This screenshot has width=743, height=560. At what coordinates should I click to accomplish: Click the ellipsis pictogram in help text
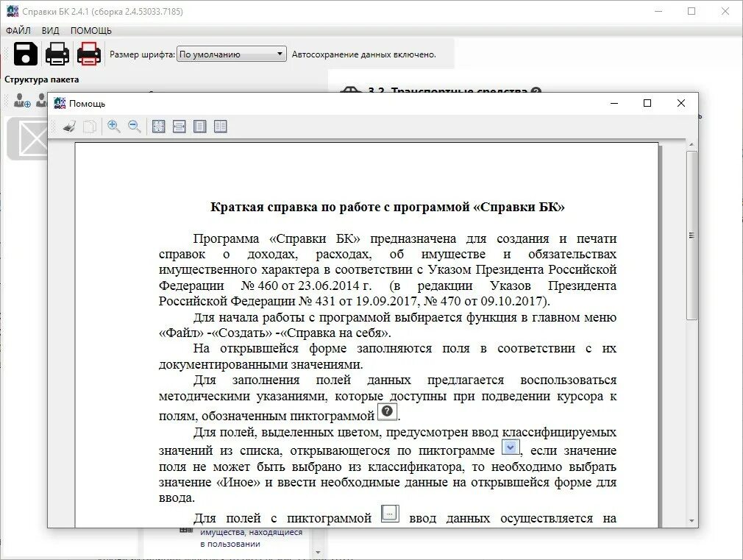point(390,514)
